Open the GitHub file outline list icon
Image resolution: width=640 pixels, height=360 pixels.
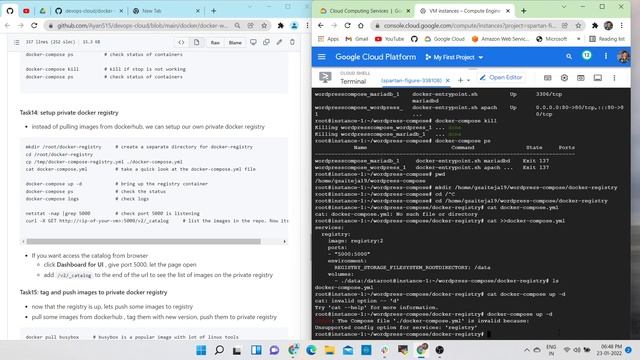pos(16,42)
